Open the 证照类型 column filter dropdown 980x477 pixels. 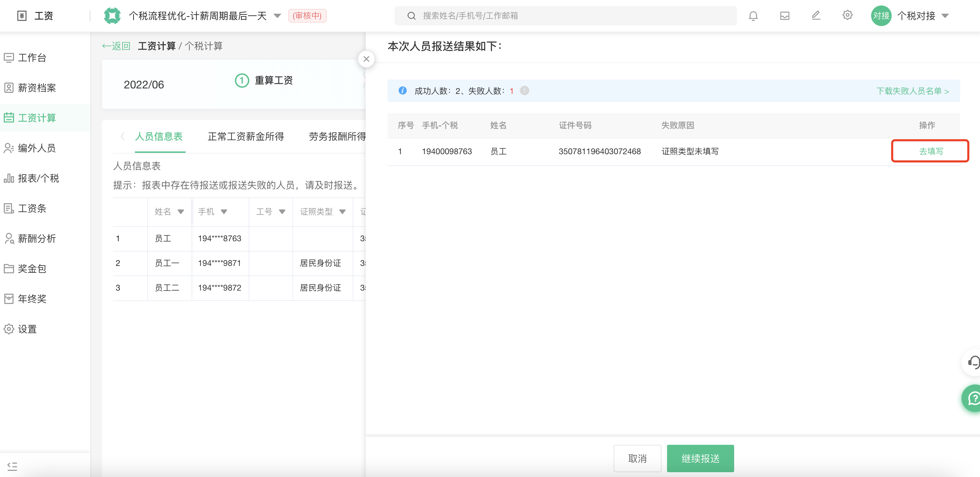(342, 212)
